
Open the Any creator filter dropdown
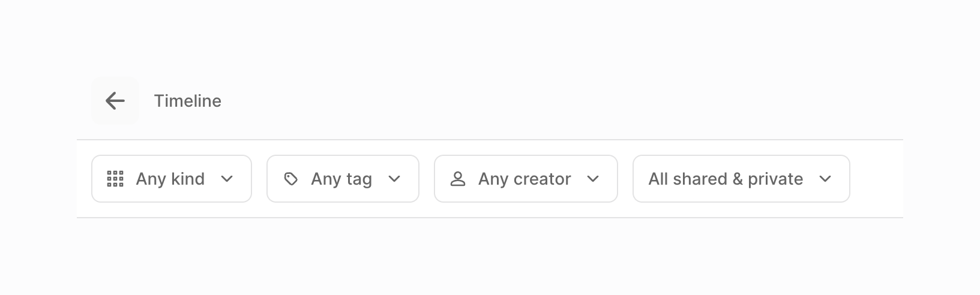[526, 179]
